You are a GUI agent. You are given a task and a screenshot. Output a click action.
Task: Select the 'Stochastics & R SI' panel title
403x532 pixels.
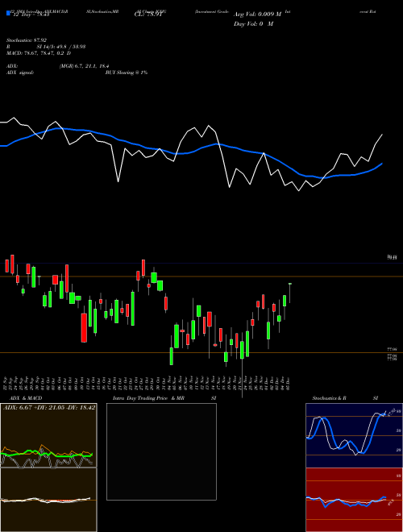pos(345,398)
